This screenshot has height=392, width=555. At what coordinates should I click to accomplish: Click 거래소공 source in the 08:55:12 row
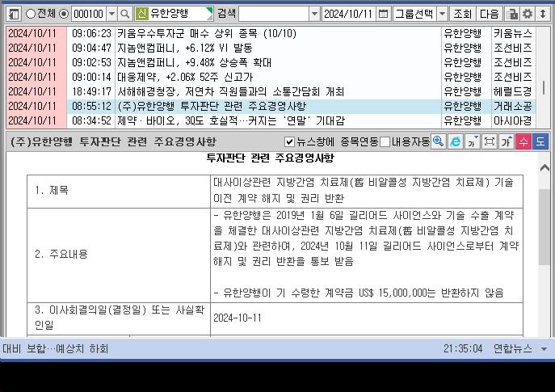(x=513, y=106)
